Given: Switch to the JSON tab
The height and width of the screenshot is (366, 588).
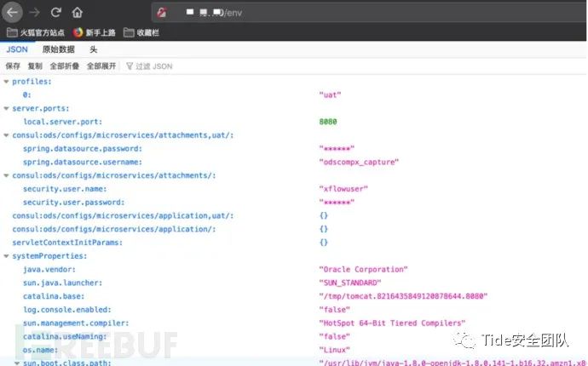Looking at the screenshot, I should 17,49.
